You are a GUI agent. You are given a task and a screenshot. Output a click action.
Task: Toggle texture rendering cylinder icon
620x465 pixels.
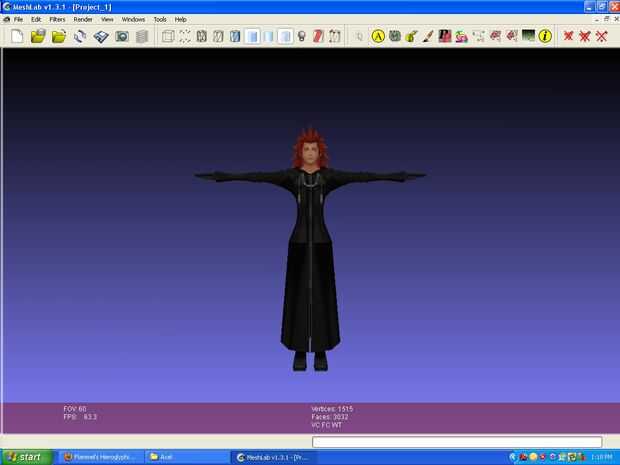pos(285,36)
